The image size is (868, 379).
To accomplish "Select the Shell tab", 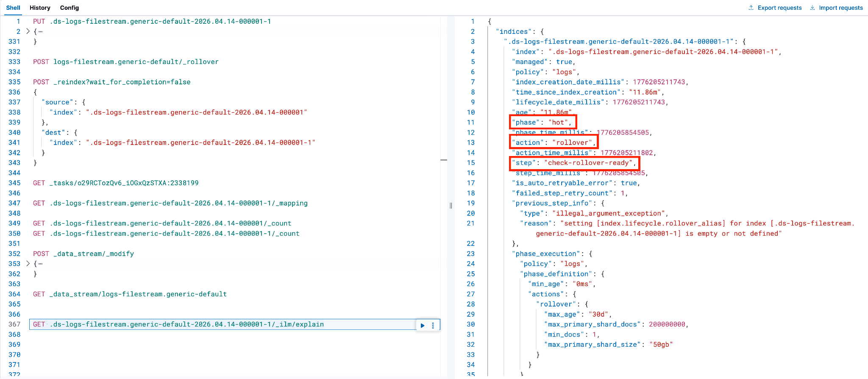I will 13,8.
